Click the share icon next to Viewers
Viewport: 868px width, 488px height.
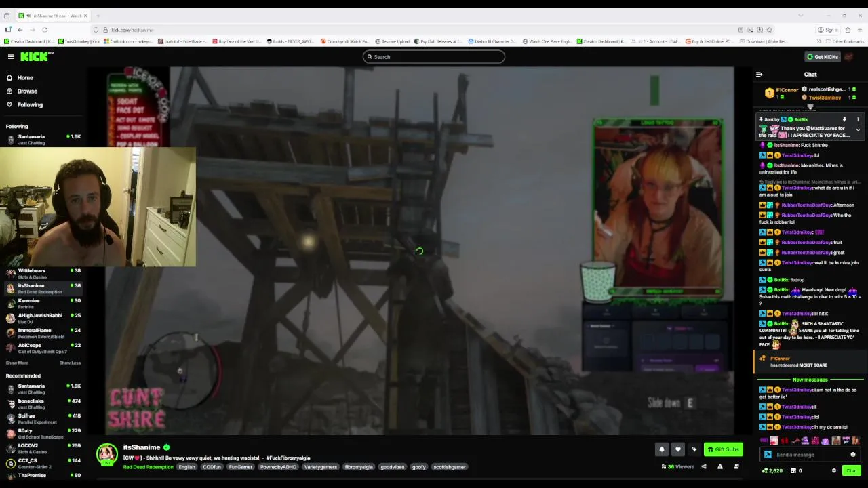click(703, 467)
